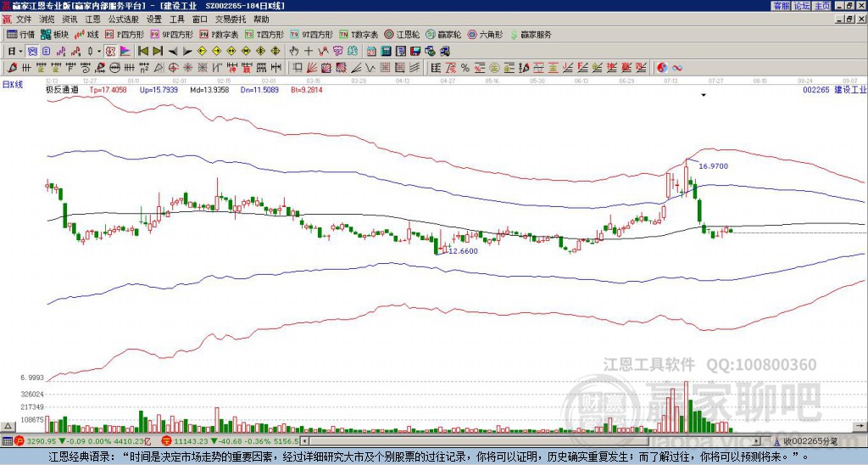This screenshot has height=465, width=868.
Task: Click the yellow diamond right-arrow icon
Action: click(216, 52)
